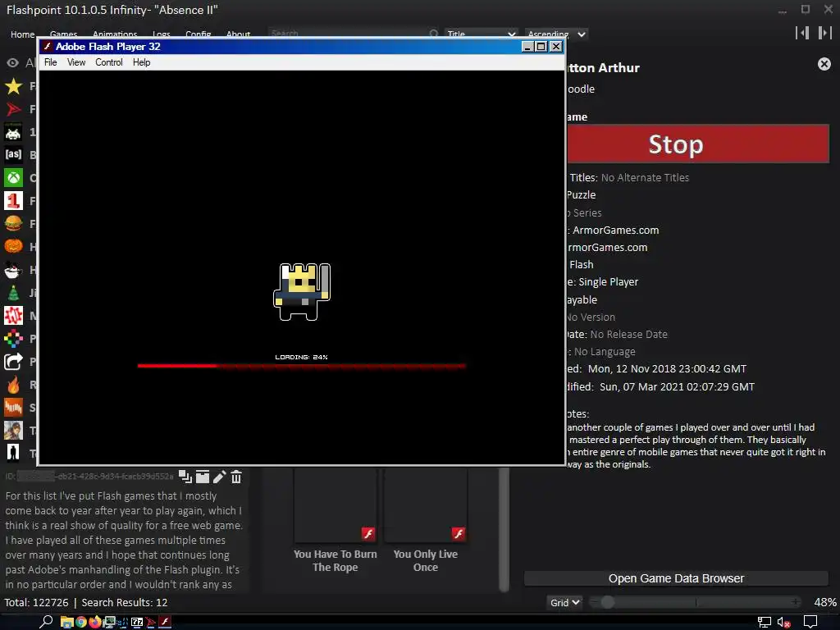Click the 'Single Player' play mode value
This screenshot has width=840, height=630.
[x=608, y=282]
